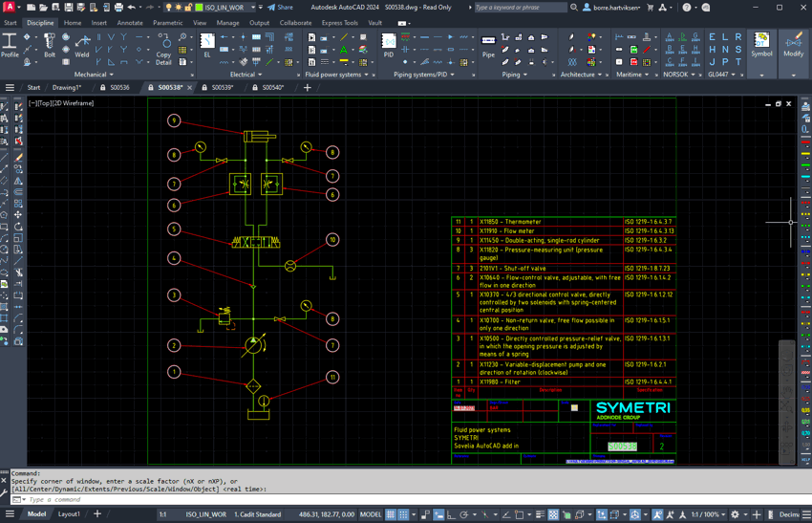Click the SYMETRI logo in title block
The height and width of the screenshot is (523, 812).
(632, 408)
